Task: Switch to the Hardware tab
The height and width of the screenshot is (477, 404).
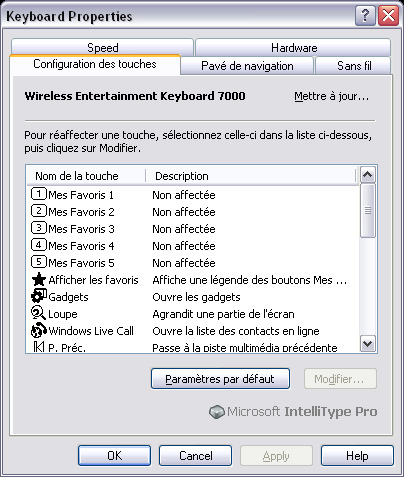Action: pyautogui.click(x=293, y=47)
